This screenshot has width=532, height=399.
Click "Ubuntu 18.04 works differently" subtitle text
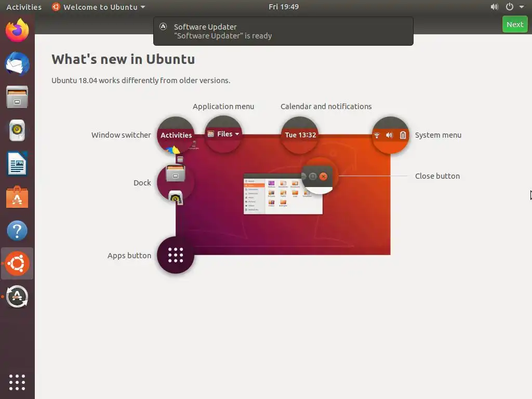pyautogui.click(x=141, y=81)
